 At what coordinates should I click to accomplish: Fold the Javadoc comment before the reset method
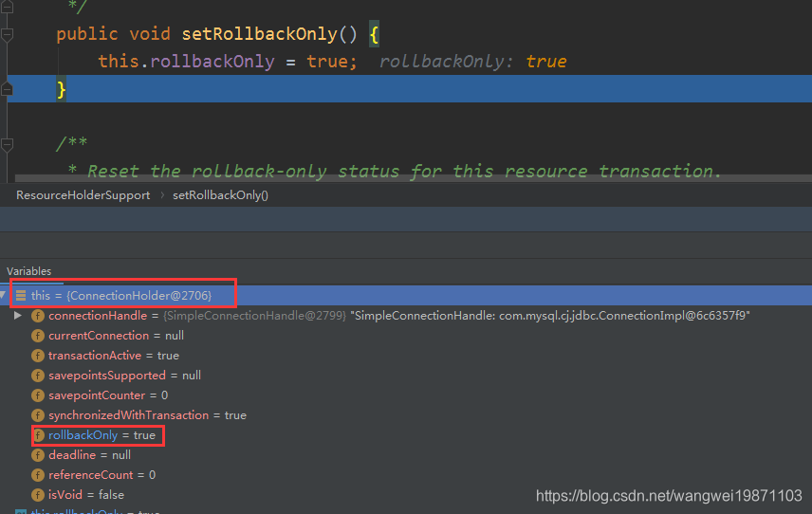[x=7, y=144]
